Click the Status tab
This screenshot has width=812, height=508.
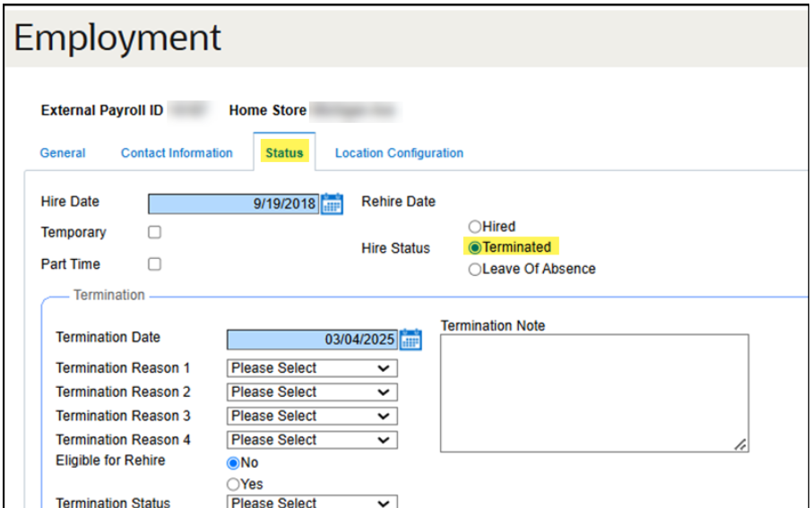284,153
